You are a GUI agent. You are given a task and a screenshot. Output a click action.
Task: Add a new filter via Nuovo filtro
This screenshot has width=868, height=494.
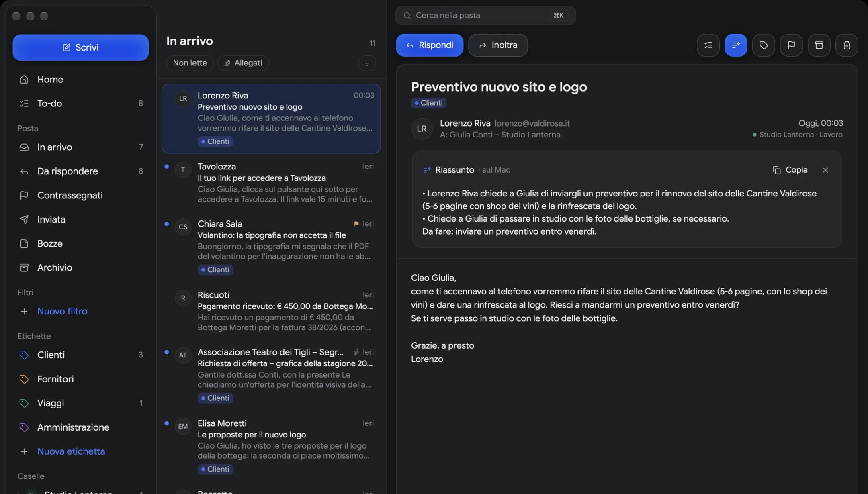coord(62,311)
